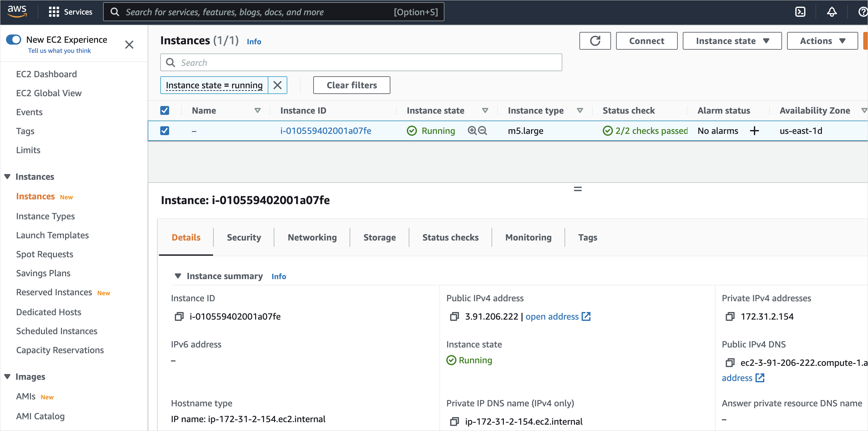Switch to the Details tab
Viewport: 868px width, 431px height.
coord(186,237)
